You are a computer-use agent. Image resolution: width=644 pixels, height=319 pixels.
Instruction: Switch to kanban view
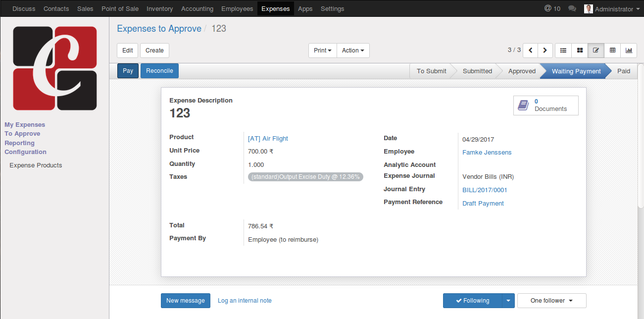coord(580,51)
